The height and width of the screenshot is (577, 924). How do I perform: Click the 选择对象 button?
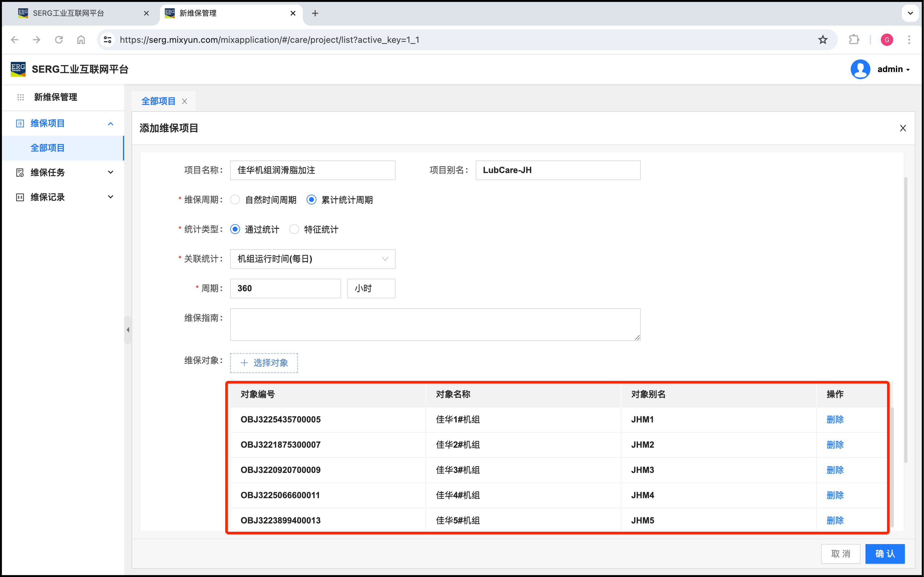click(x=264, y=363)
